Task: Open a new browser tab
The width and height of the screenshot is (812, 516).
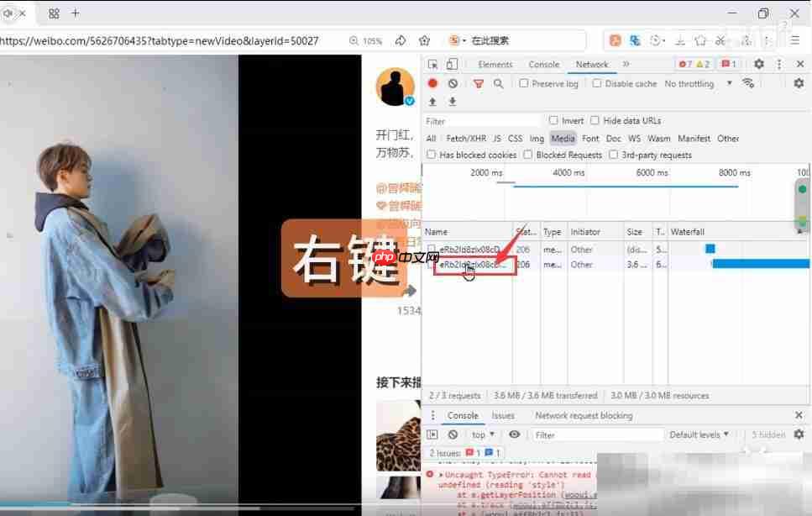Action: pos(76,13)
